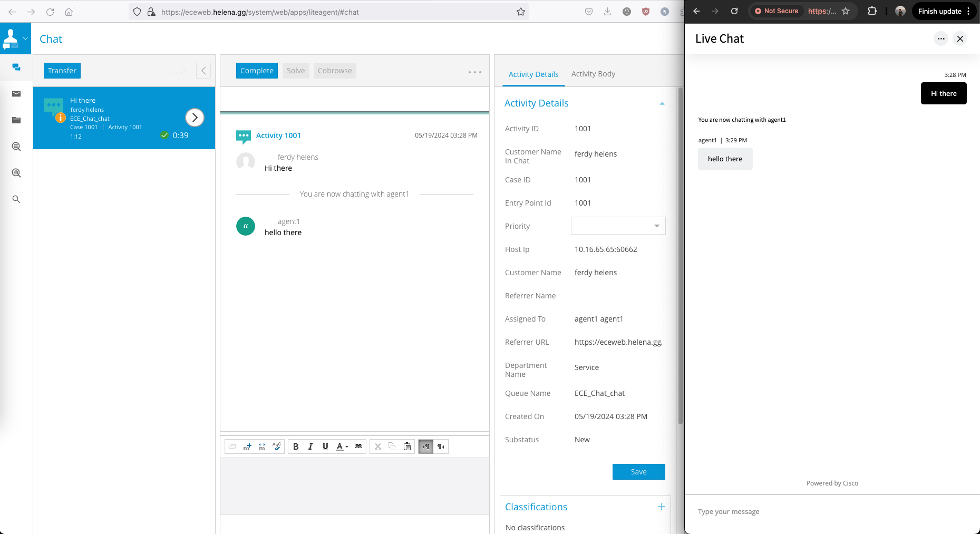
Task: Click the round arrow button on chat item
Action: click(195, 118)
